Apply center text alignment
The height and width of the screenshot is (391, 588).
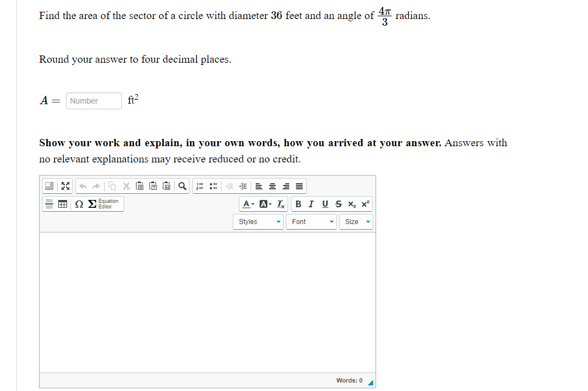pos(271,186)
